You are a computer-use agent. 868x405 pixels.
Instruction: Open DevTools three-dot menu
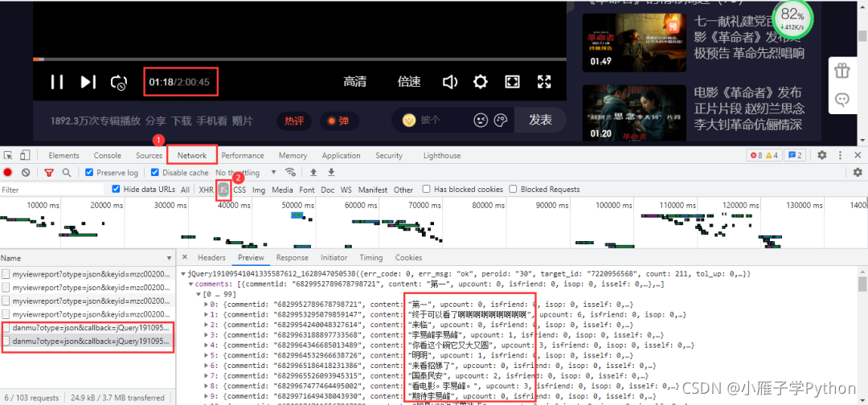841,155
